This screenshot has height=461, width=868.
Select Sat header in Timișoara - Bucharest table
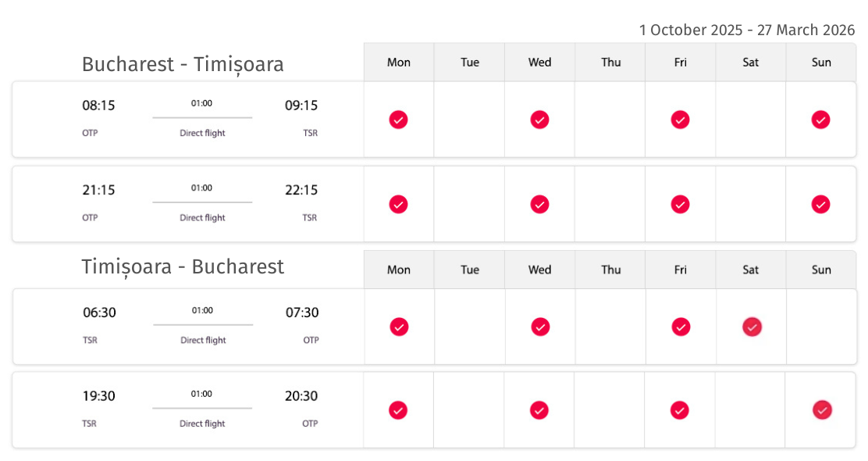click(751, 270)
